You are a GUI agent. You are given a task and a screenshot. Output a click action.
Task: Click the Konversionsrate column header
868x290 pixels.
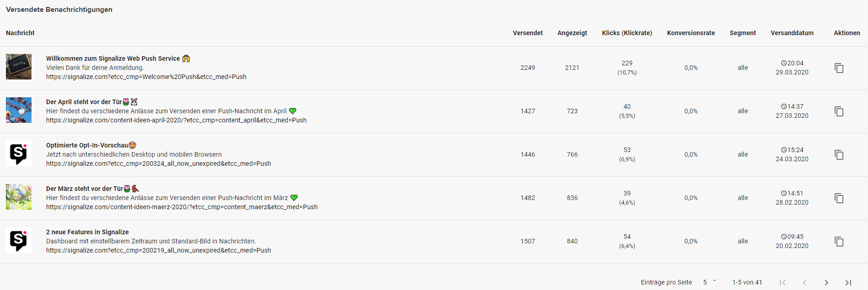[x=691, y=33]
